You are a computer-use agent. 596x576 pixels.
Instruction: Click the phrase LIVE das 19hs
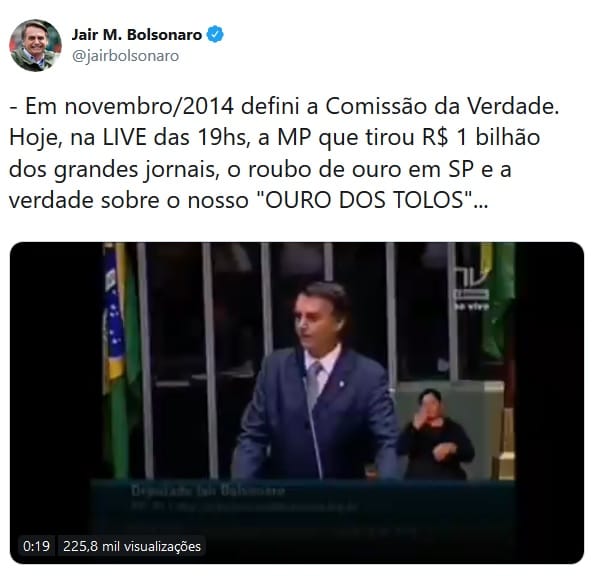tap(174, 137)
